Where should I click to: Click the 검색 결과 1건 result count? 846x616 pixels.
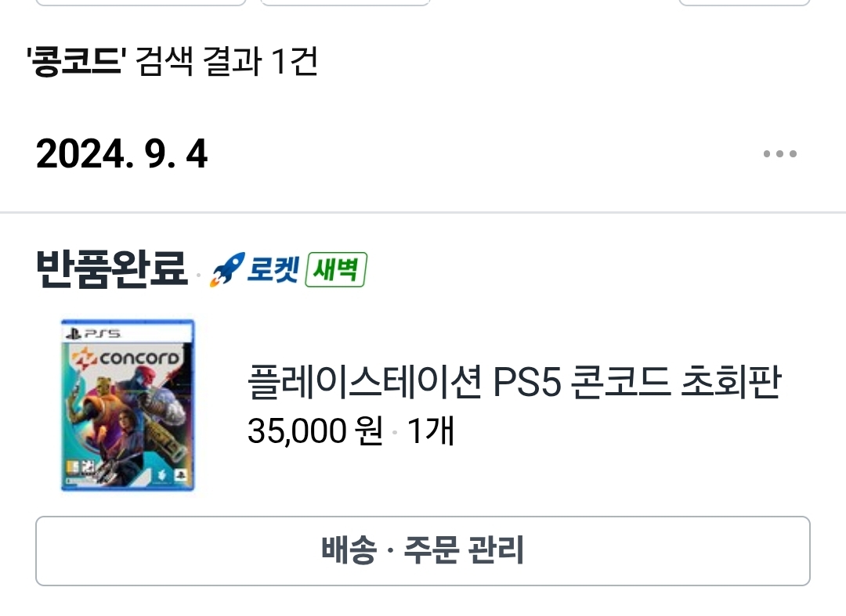pos(226,60)
